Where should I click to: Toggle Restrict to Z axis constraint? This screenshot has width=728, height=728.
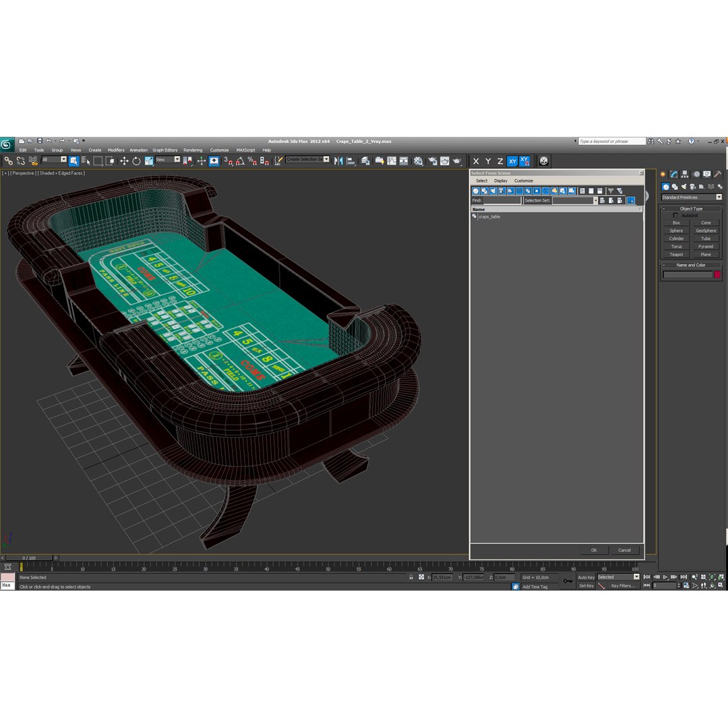500,161
